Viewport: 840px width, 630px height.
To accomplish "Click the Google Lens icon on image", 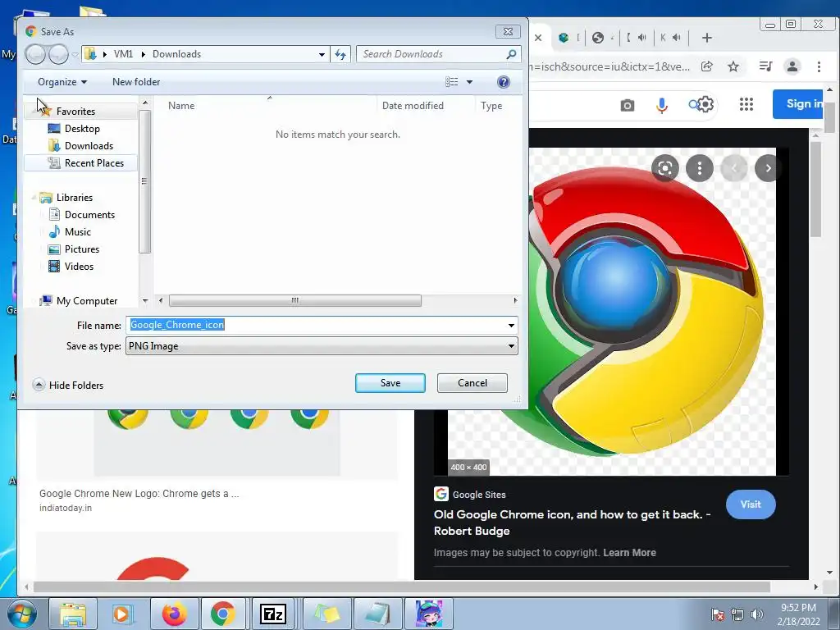I will [x=664, y=168].
